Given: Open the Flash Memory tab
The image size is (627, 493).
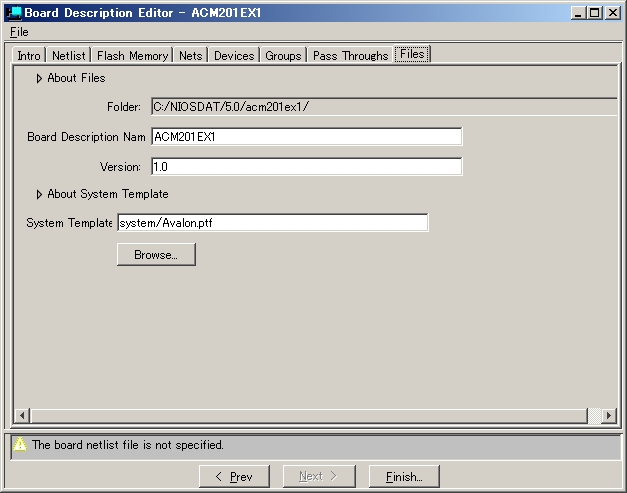Looking at the screenshot, I should coord(132,55).
